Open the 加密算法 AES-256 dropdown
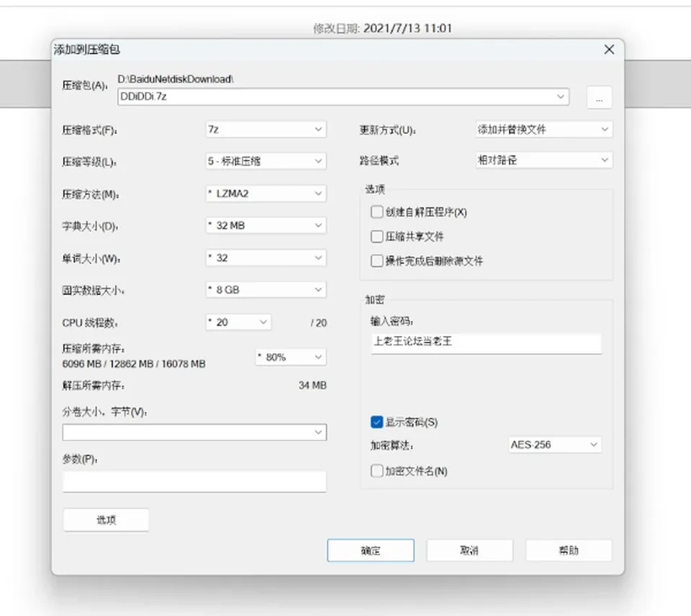691x616 pixels. click(554, 445)
